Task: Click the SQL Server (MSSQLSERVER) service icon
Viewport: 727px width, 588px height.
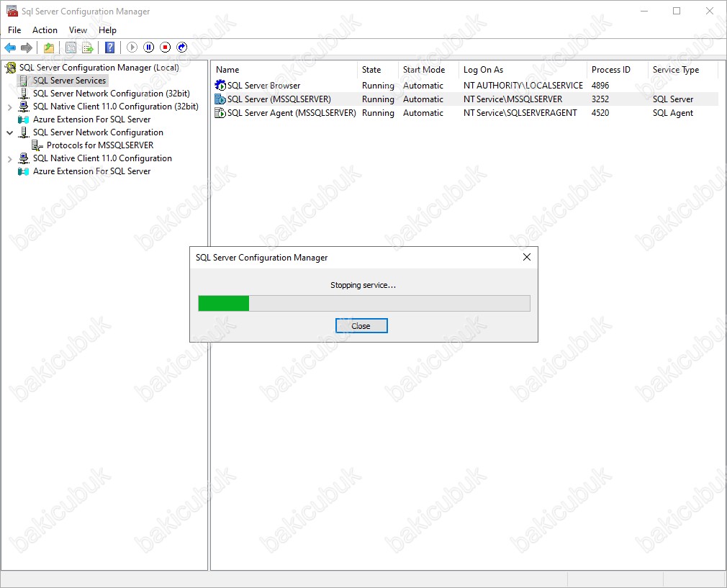Action: pos(220,99)
